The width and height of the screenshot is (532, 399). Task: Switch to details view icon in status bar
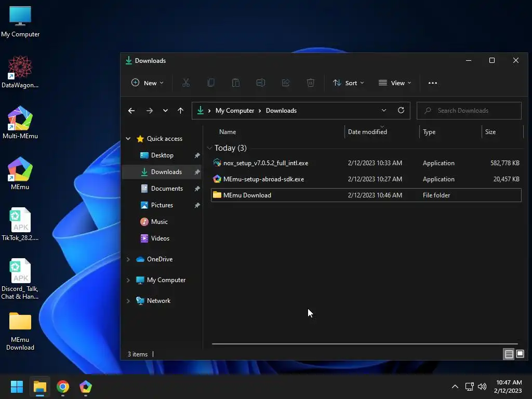click(509, 354)
